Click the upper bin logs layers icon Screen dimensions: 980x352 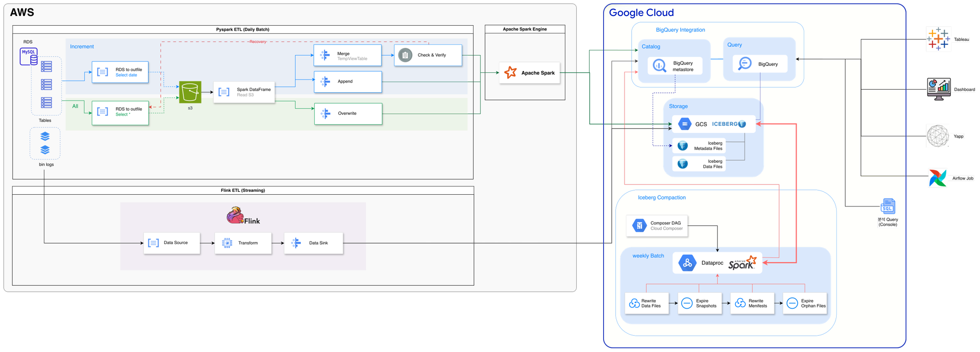click(45, 136)
